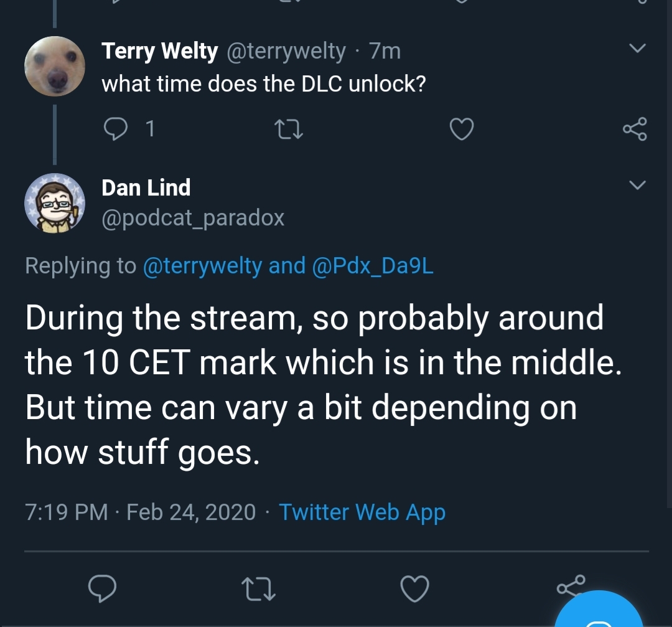Click the Twitter Web App source link
The height and width of the screenshot is (627, 672).
tap(362, 512)
